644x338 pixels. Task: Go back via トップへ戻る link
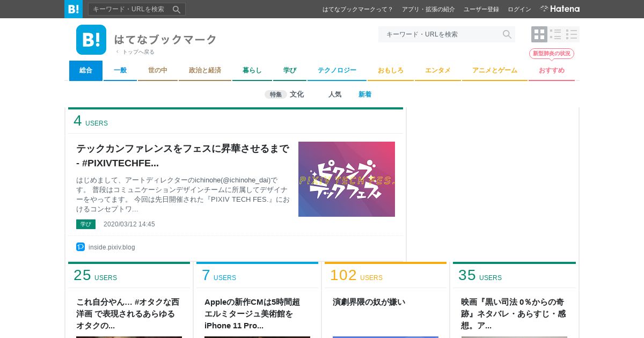tap(135, 52)
